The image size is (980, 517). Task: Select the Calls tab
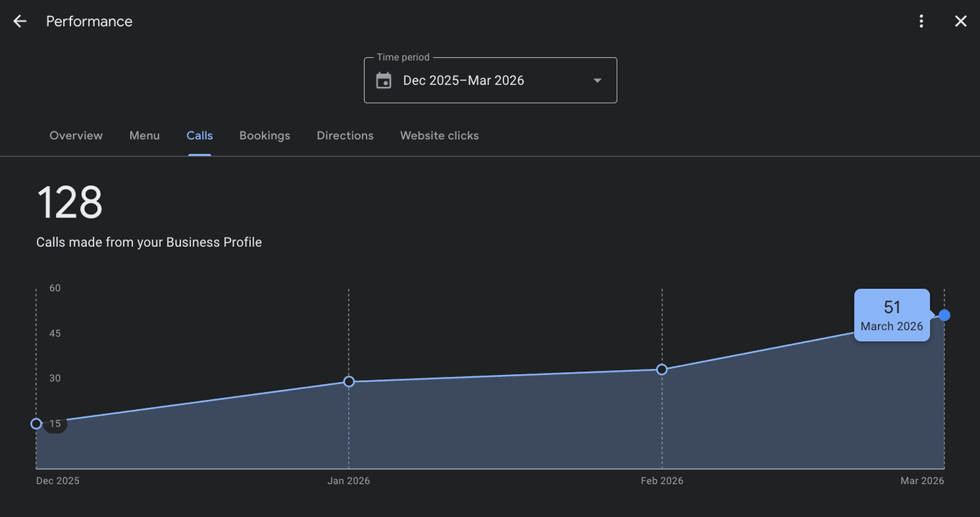(200, 136)
